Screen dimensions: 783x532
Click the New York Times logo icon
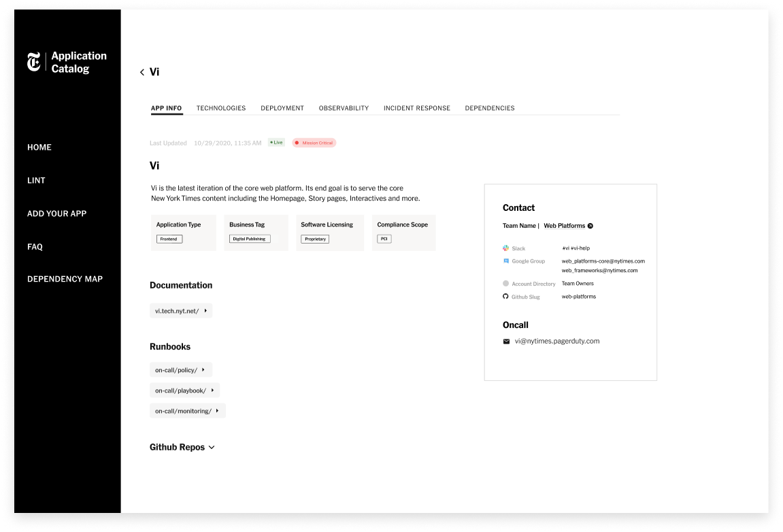(x=34, y=62)
